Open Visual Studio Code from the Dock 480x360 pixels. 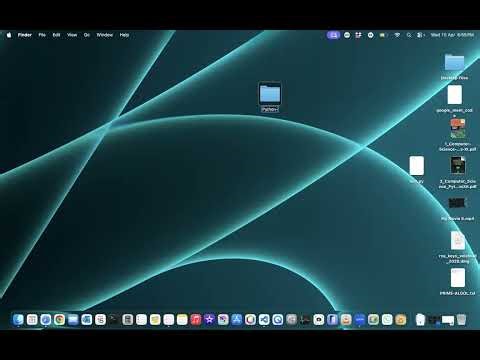[264, 320]
